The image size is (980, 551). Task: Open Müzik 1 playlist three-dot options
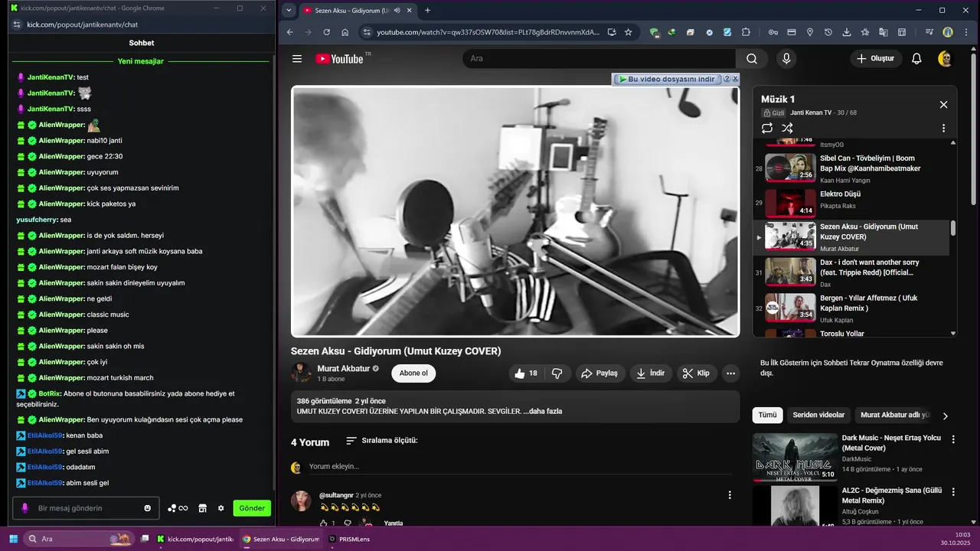[943, 129]
